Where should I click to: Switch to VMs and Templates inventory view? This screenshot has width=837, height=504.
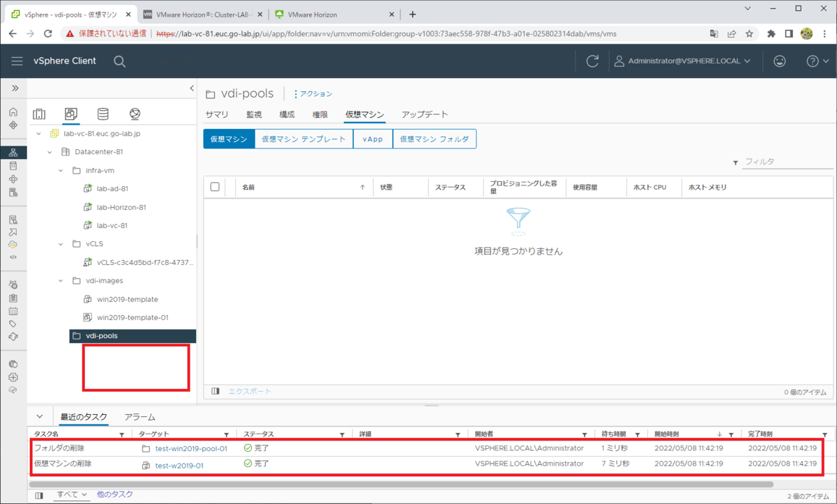(70, 114)
